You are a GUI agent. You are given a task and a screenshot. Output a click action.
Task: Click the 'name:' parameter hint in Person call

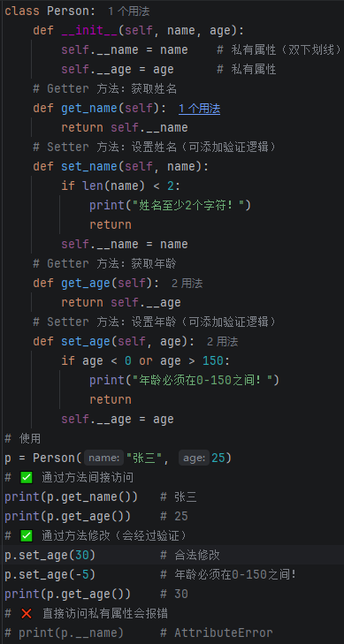coord(104,458)
